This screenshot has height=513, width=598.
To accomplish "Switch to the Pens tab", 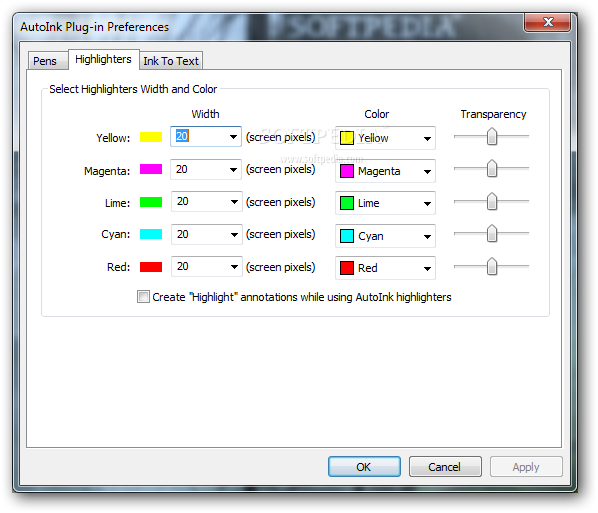I will [x=48, y=61].
